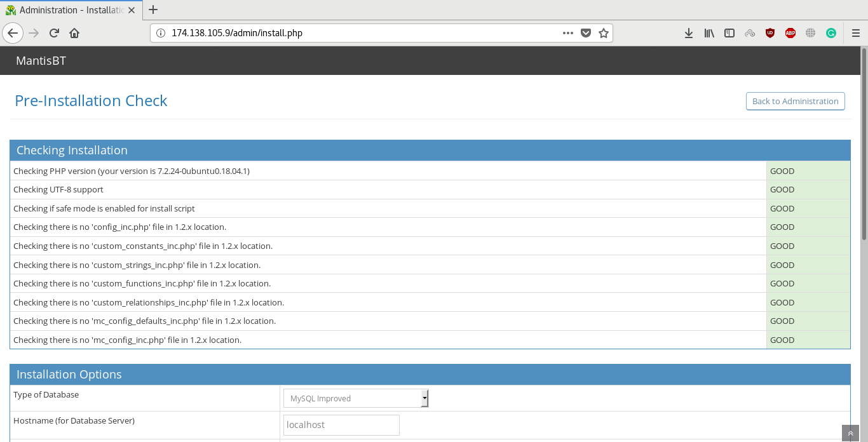
Task: Open the Grammarly extension
Action: [x=831, y=33]
